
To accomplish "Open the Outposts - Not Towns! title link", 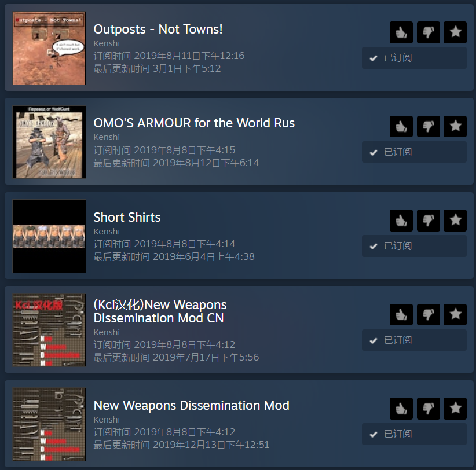I will coord(158,29).
